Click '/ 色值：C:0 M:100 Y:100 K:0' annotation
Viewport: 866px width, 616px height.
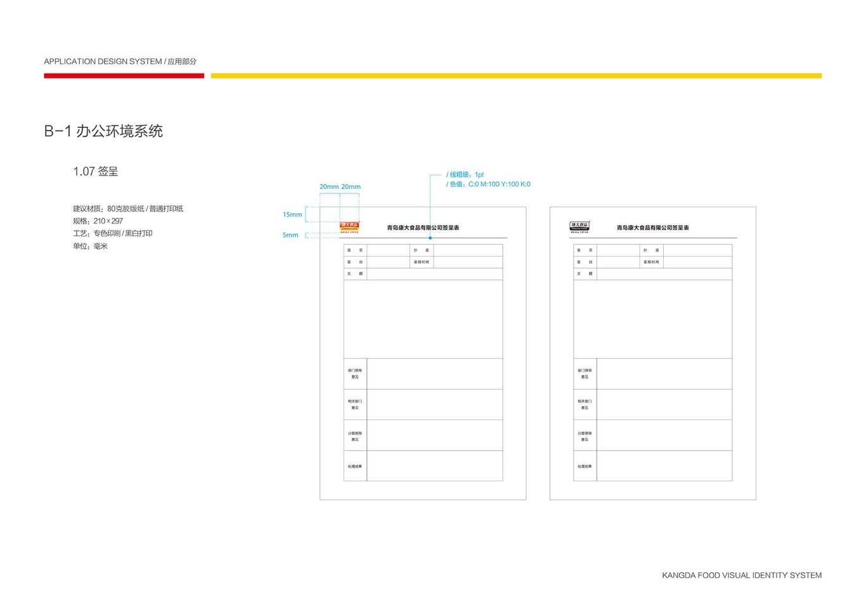488,184
